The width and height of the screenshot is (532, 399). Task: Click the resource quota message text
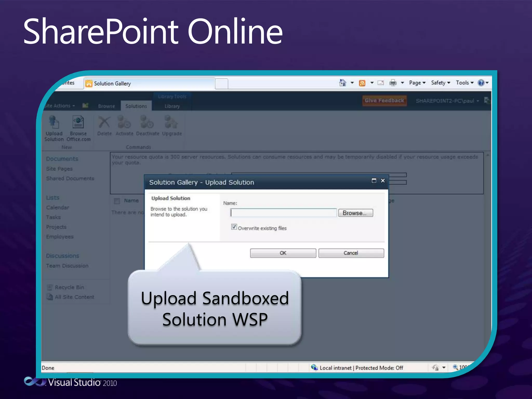295,159
